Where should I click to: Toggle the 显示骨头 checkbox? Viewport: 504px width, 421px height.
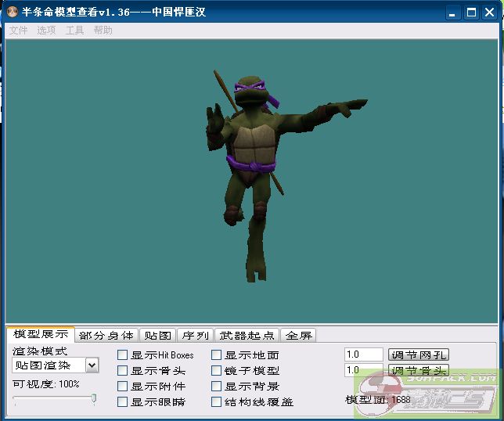click(123, 371)
